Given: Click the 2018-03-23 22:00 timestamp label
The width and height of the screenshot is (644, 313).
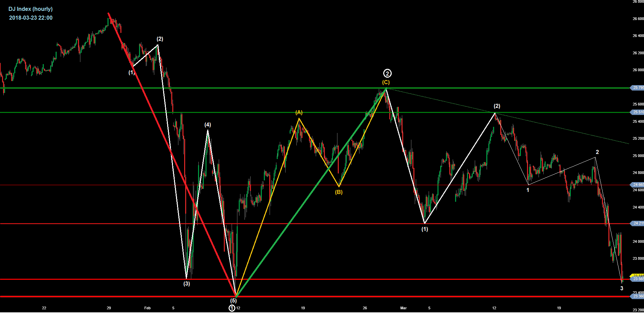Looking at the screenshot, I should point(31,18).
